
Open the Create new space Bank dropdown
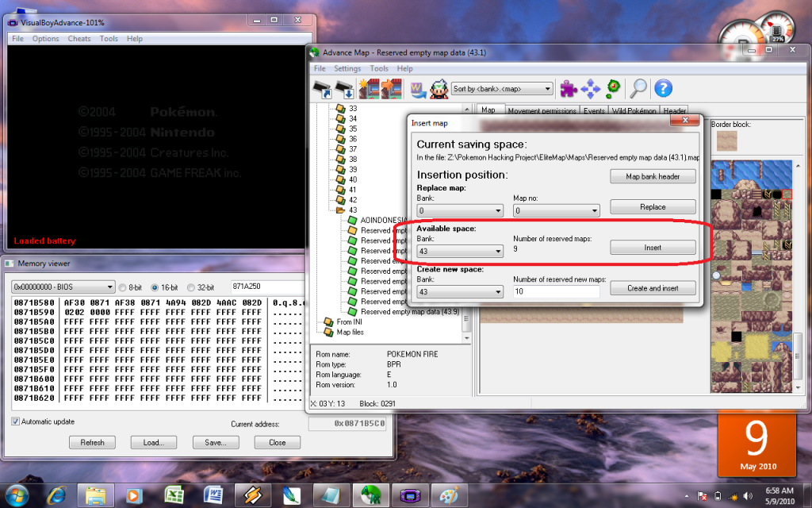pyautogui.click(x=460, y=291)
